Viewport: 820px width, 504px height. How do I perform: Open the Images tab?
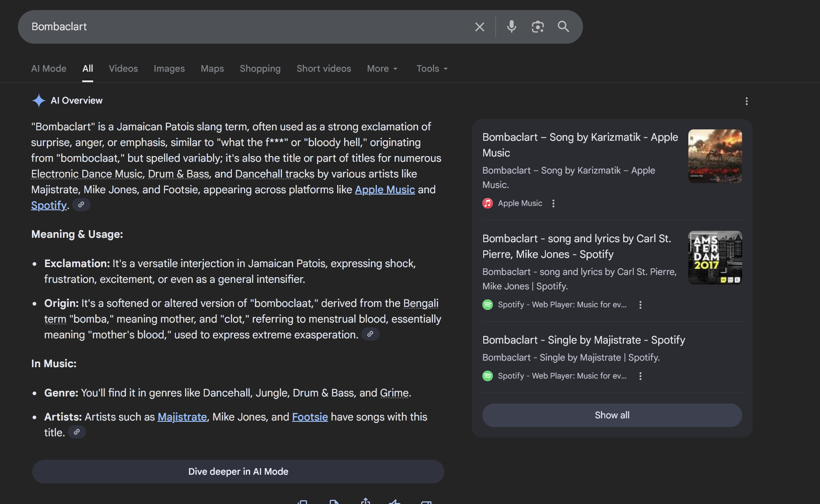[169, 69]
